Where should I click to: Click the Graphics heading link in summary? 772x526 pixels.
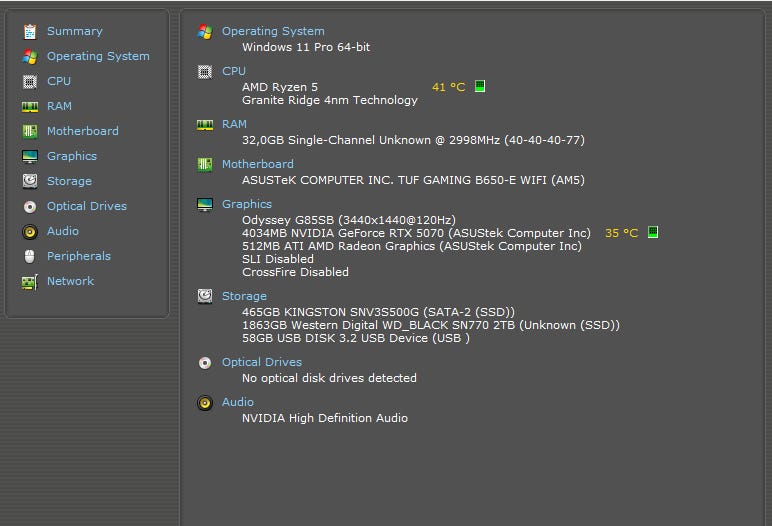tap(247, 204)
